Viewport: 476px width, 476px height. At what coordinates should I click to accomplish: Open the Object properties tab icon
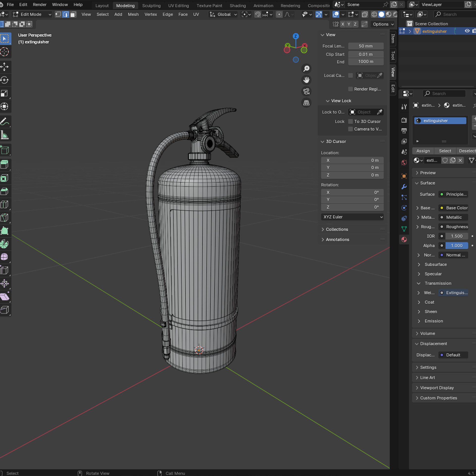point(404,176)
